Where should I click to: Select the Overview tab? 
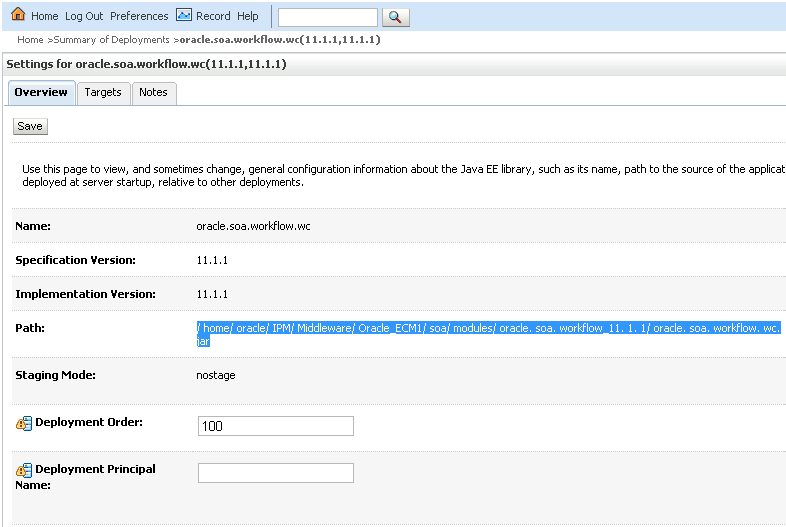pyautogui.click(x=41, y=93)
